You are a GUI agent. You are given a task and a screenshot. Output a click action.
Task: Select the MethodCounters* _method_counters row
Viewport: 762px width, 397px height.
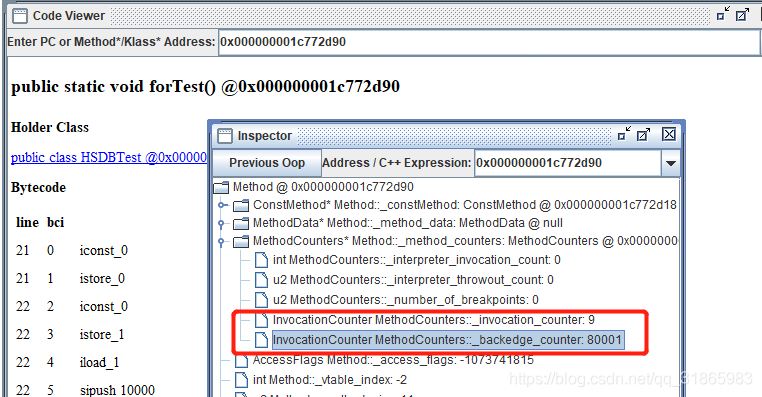point(465,241)
